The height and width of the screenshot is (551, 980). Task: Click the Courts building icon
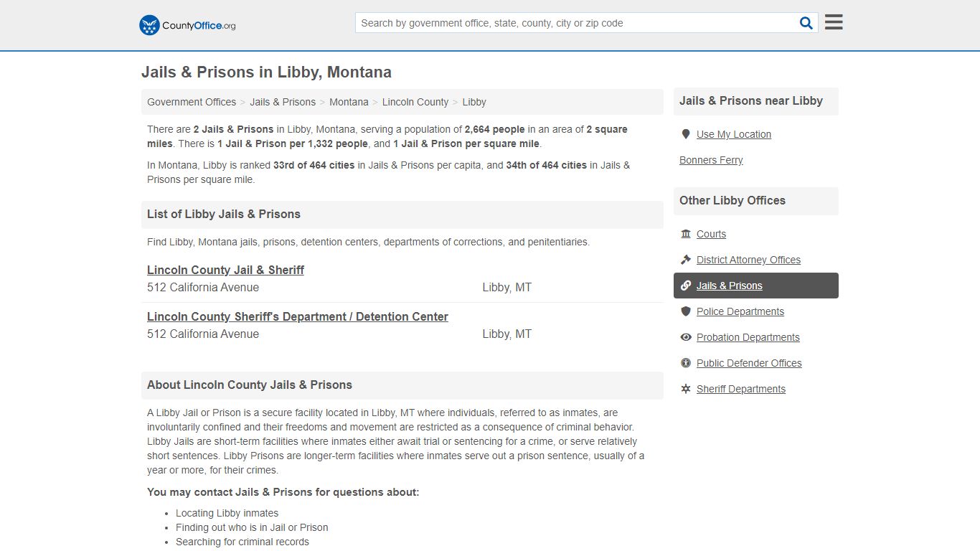click(x=686, y=234)
